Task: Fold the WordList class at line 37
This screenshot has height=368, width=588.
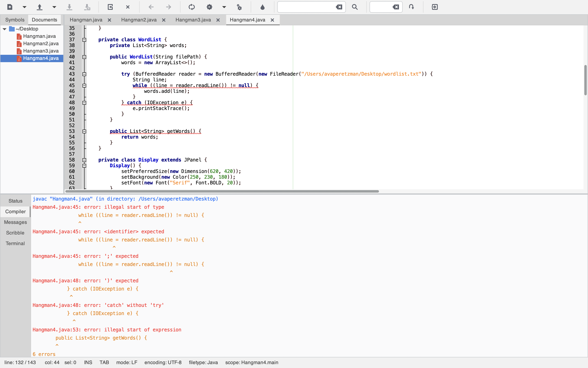Action: pyautogui.click(x=84, y=40)
